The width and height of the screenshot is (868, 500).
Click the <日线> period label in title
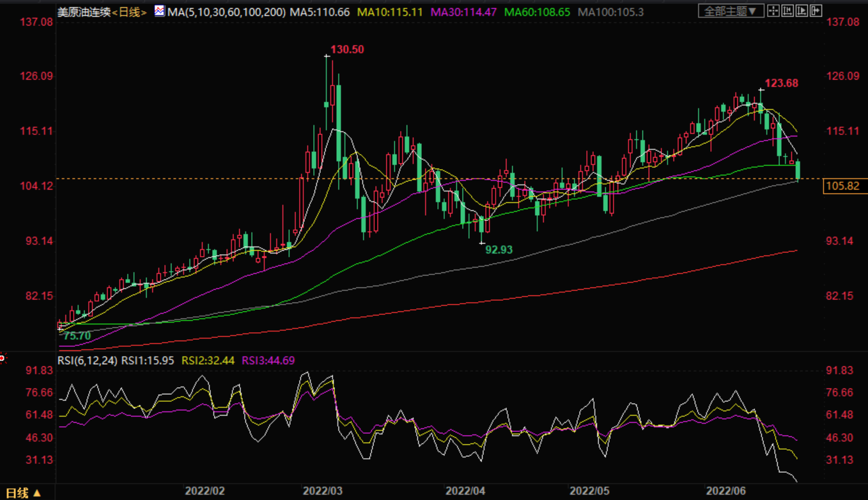pyautogui.click(x=129, y=12)
